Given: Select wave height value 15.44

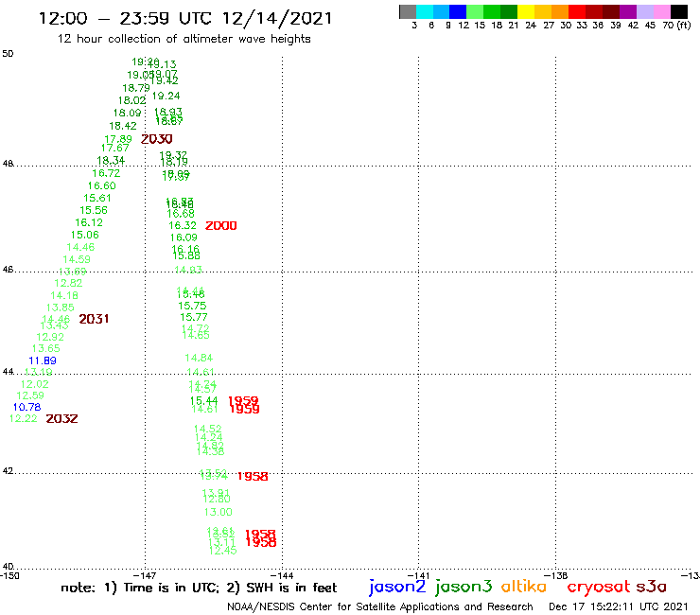Looking at the screenshot, I should [203, 400].
